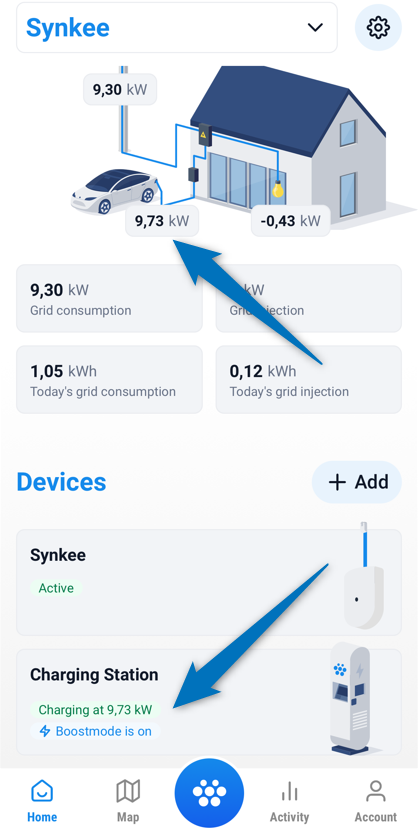Switch to the Home tab
This screenshot has height=837, width=418.
click(42, 801)
